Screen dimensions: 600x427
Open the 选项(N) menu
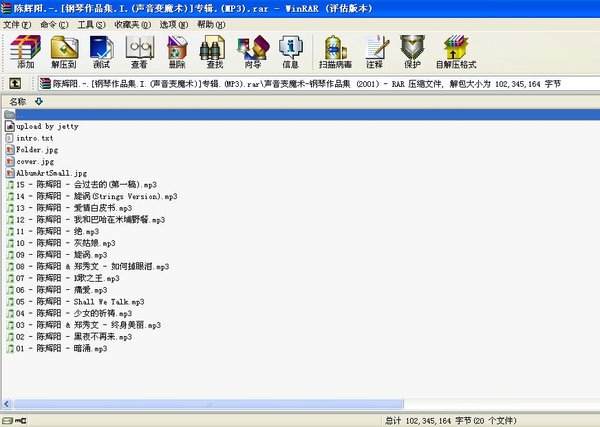point(174,25)
